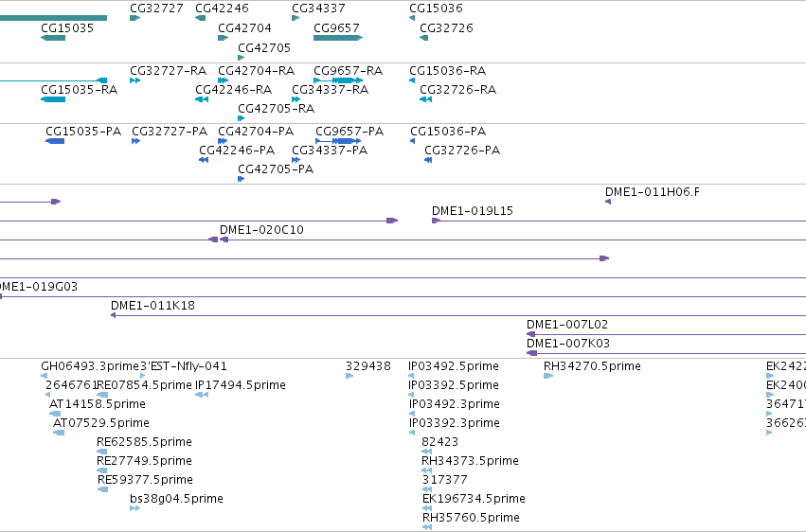Select the 3'EST-Nfly-041 label
The height and width of the screenshot is (532, 806).
[x=184, y=366]
